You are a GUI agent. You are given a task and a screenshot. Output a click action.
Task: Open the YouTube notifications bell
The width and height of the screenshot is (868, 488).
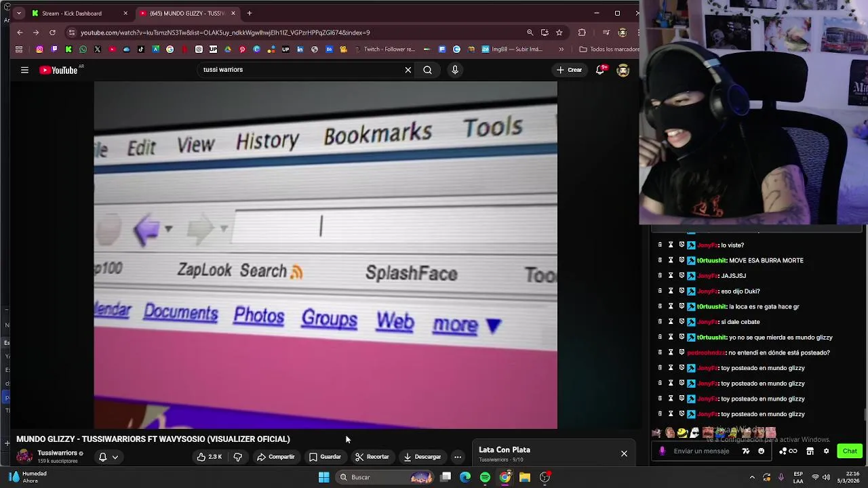(x=600, y=70)
